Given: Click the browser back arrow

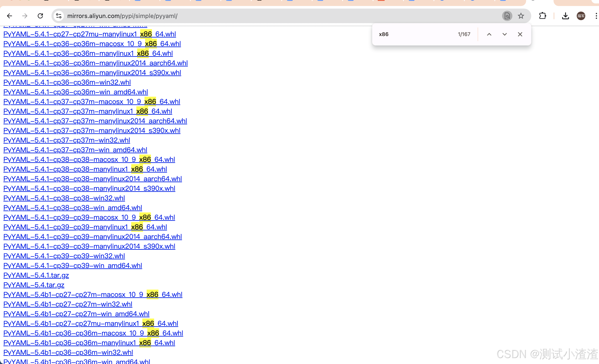Looking at the screenshot, I should tap(9, 16).
